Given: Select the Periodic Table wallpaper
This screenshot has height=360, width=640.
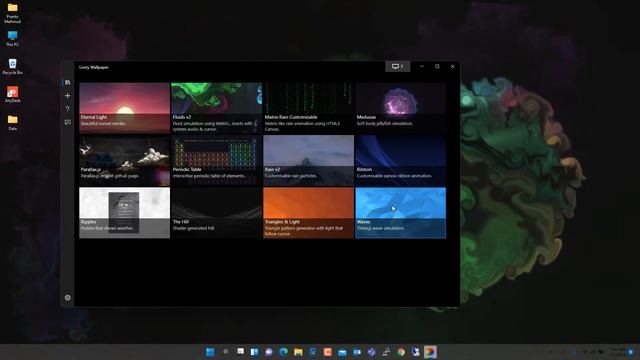Looking at the screenshot, I should [216, 160].
